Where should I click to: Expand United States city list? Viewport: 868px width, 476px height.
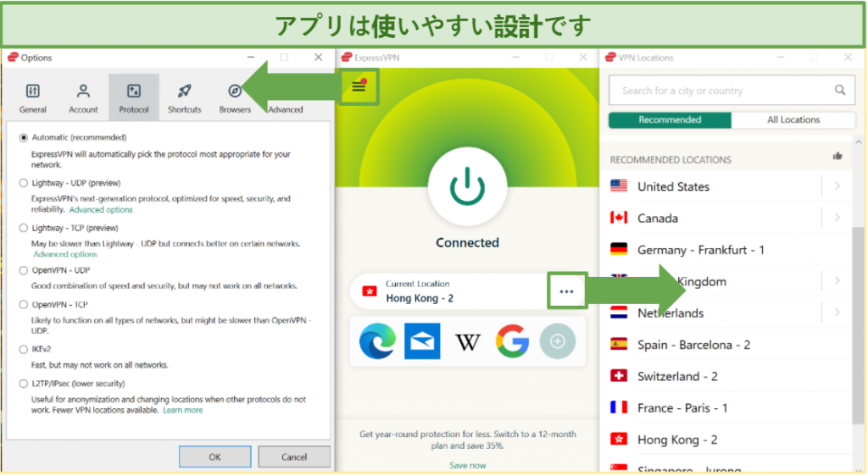837,186
